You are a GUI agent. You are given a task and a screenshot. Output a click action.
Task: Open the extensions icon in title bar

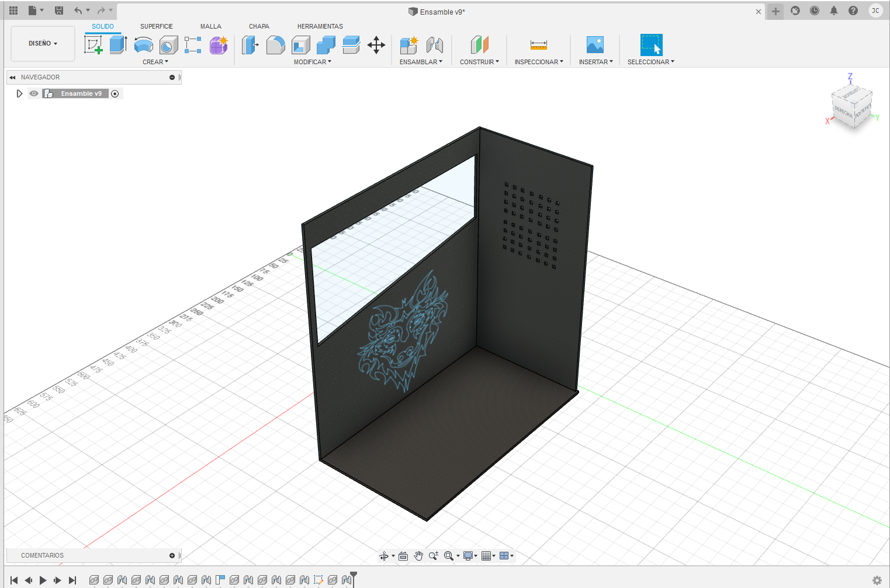coord(795,11)
